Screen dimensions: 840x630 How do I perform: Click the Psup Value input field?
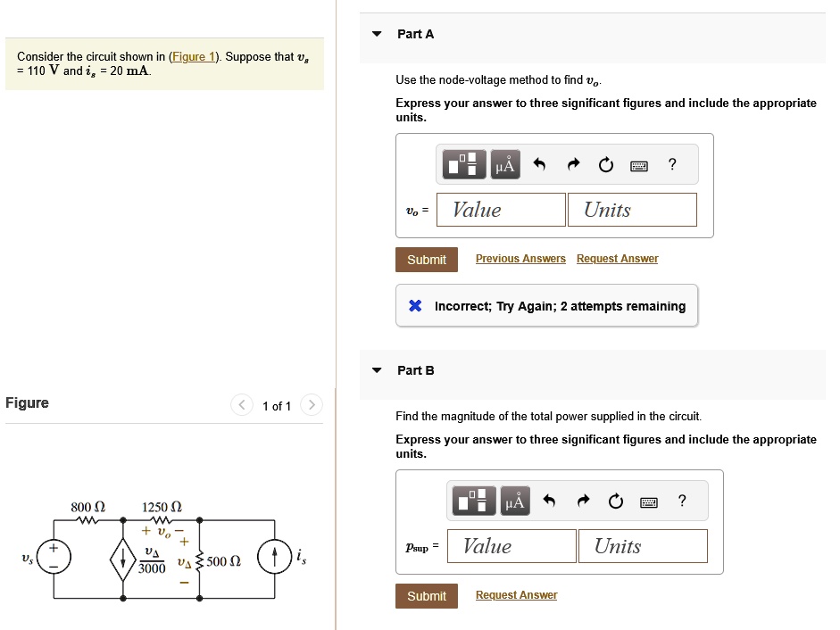tap(511, 546)
